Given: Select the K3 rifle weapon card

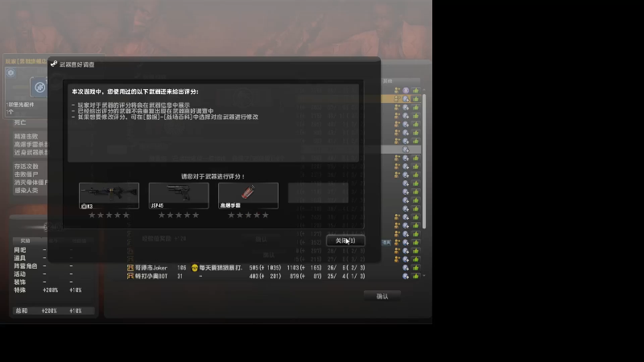Looking at the screenshot, I should click(109, 195).
